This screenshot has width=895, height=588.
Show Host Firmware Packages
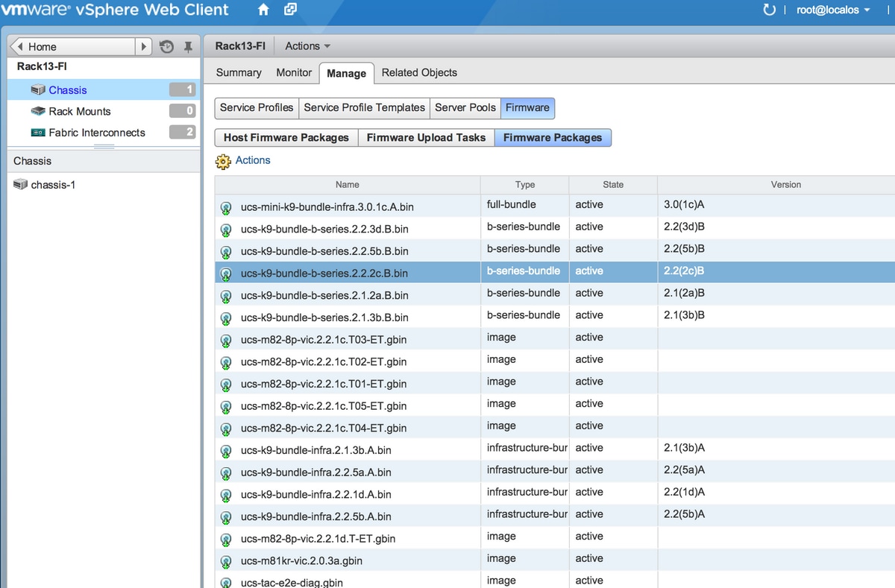tap(286, 138)
